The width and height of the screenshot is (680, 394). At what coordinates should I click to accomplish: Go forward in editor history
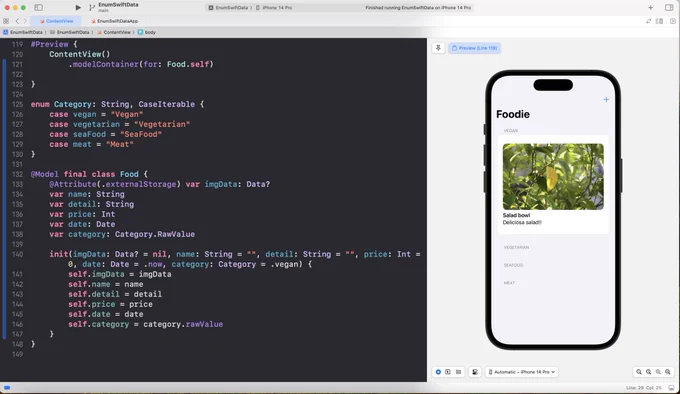click(25, 21)
